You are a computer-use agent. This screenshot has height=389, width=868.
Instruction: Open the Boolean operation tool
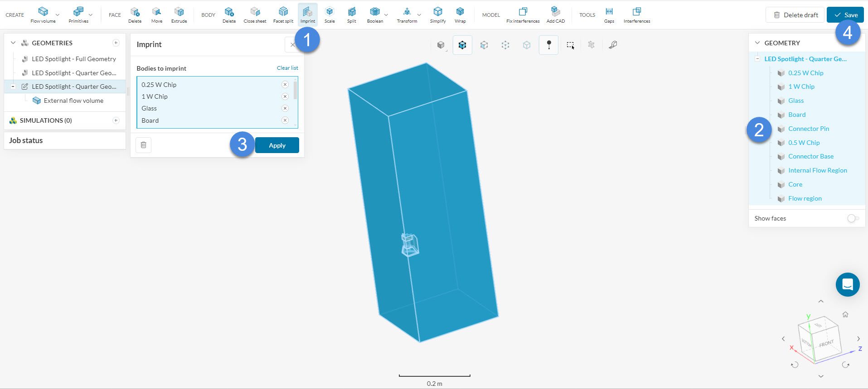(x=374, y=14)
